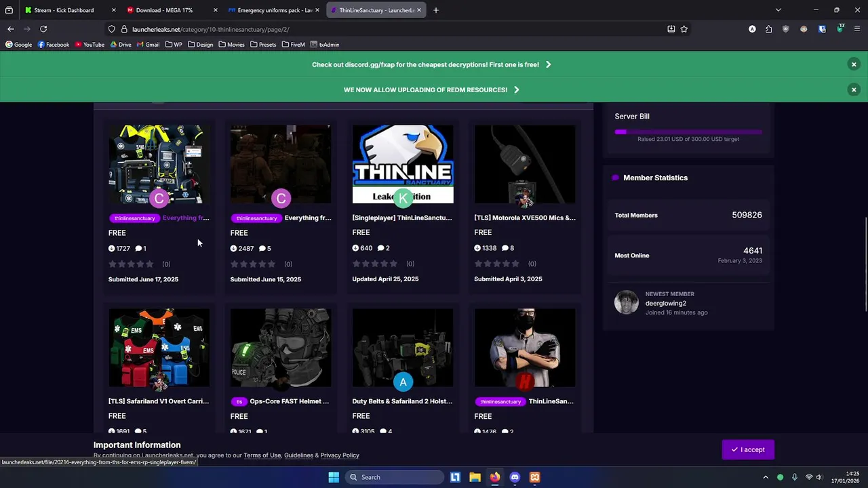Open the txAdmin bookmark
Screen dimensions: 868x488
325,45
